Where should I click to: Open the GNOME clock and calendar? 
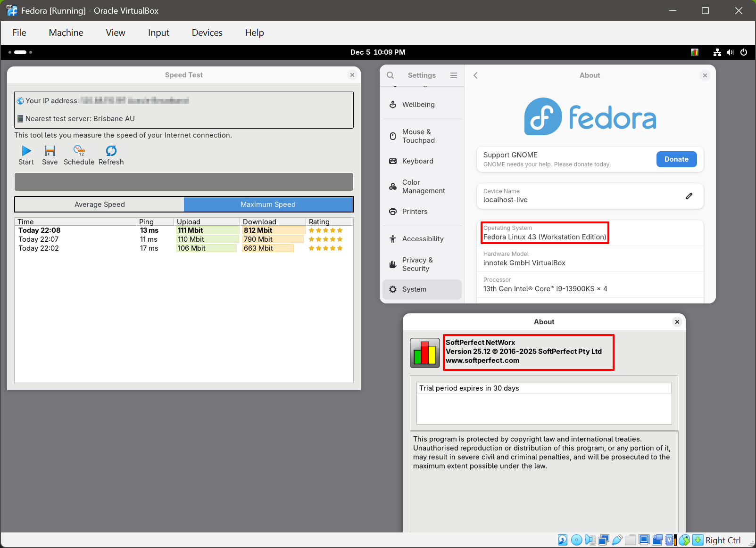click(378, 52)
